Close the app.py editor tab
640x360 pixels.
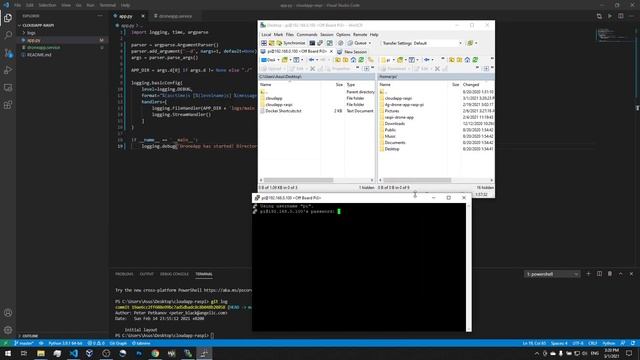(143, 16)
